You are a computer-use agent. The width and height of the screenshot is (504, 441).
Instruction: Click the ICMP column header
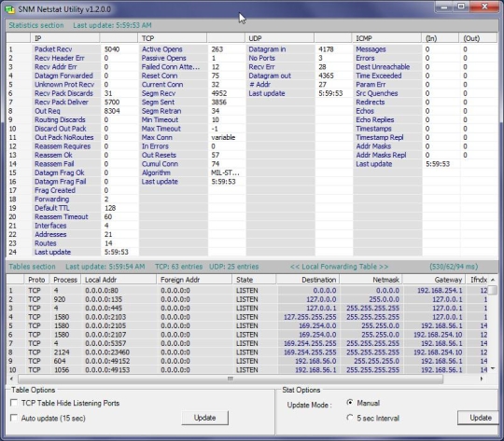(x=387, y=38)
